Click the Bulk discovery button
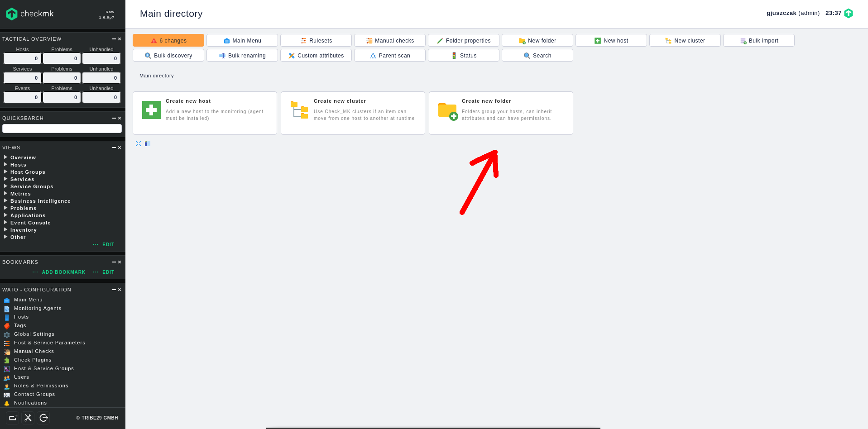This screenshot has width=868, height=429. tap(168, 55)
